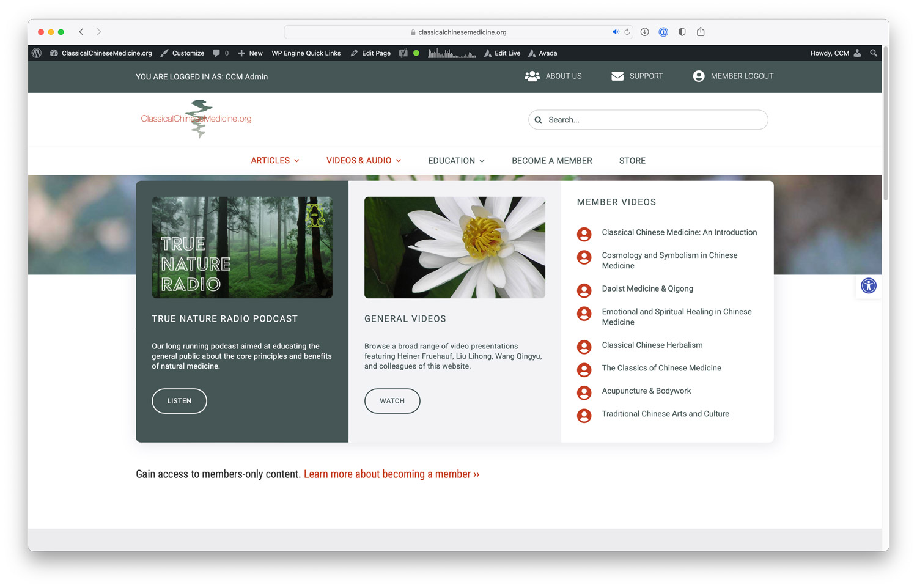Viewport: 917px width, 588px height.
Task: Click the privacy shield icon
Action: click(x=682, y=32)
